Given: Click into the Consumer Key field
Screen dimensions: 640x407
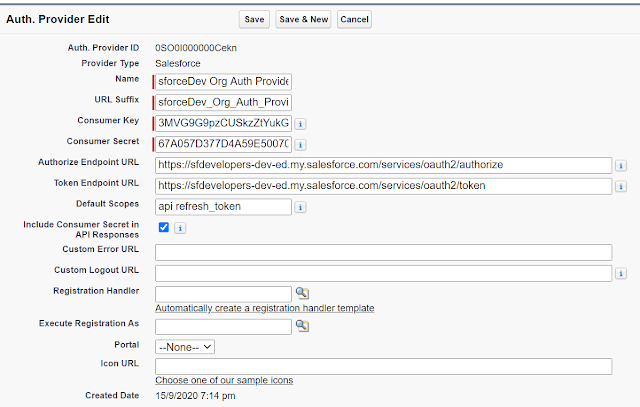Looking at the screenshot, I should [x=223, y=123].
